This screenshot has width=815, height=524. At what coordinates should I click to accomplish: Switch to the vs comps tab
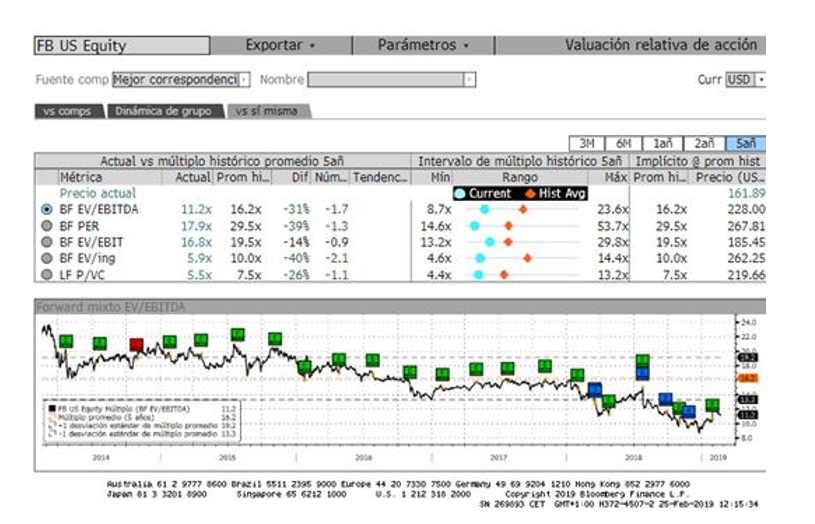click(x=68, y=111)
